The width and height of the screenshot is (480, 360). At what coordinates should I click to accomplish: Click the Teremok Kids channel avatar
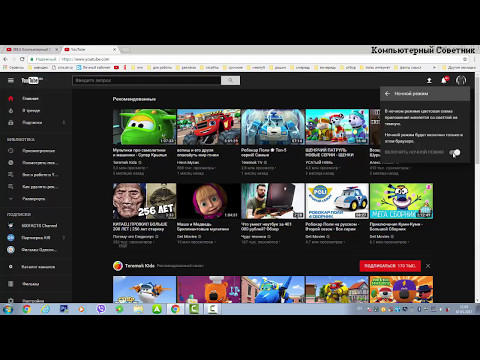(x=118, y=266)
